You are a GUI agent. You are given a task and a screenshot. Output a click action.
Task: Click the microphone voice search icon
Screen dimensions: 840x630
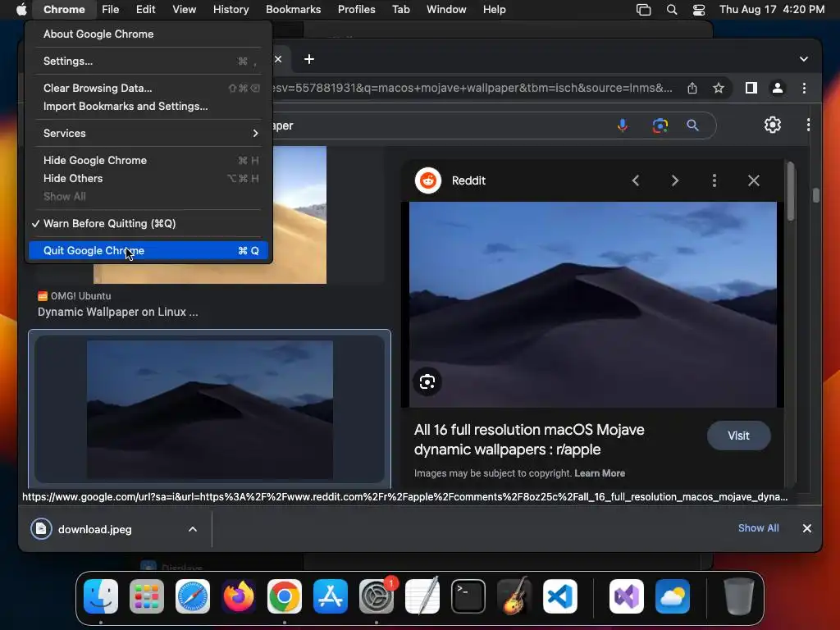pyautogui.click(x=622, y=126)
